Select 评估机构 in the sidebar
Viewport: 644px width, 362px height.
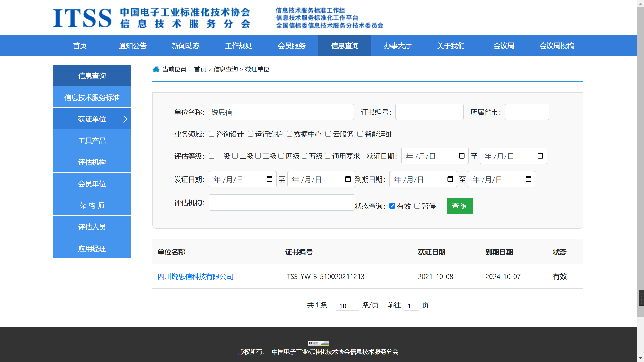(92, 162)
